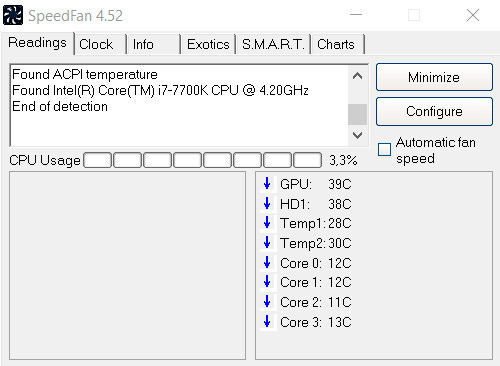Image resolution: width=500 pixels, height=366 pixels.
Task: Click the arrow icon beside Temp2
Action: coord(267,242)
